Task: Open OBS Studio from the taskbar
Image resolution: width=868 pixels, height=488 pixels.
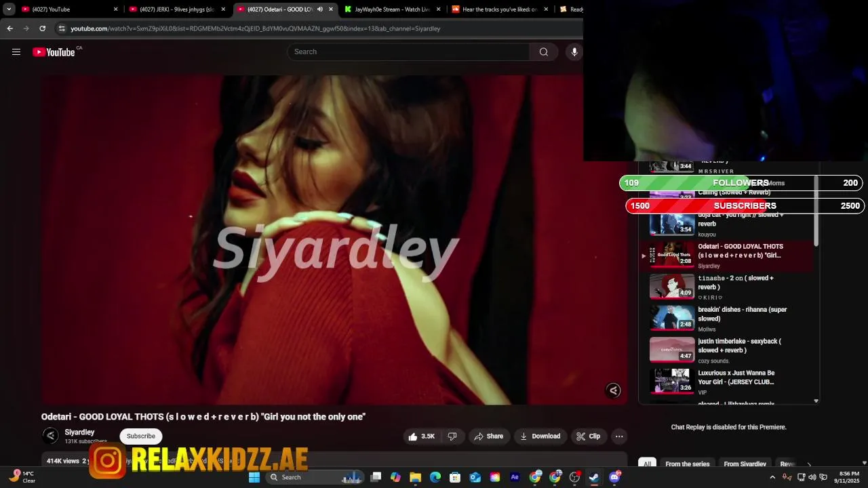Action: (x=575, y=477)
